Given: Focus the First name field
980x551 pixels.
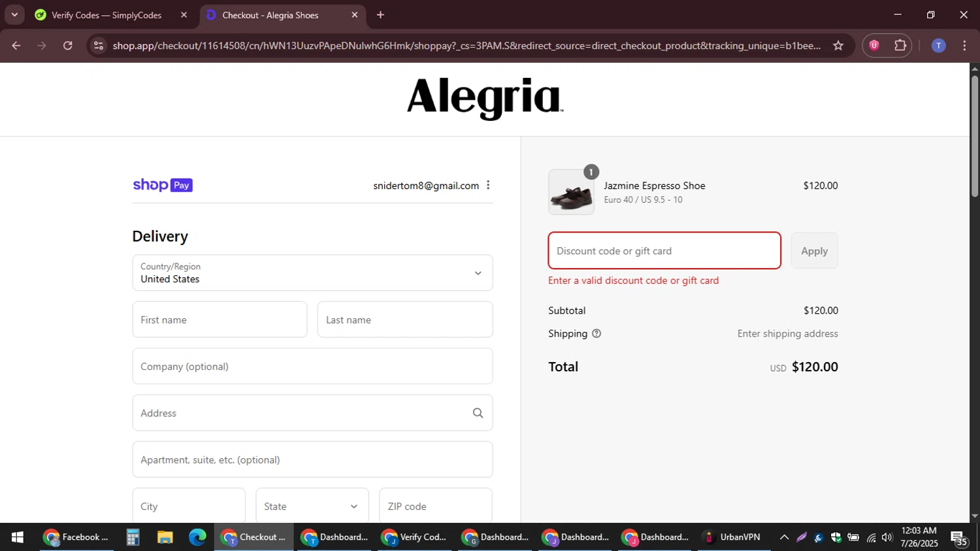Looking at the screenshot, I should pyautogui.click(x=220, y=320).
